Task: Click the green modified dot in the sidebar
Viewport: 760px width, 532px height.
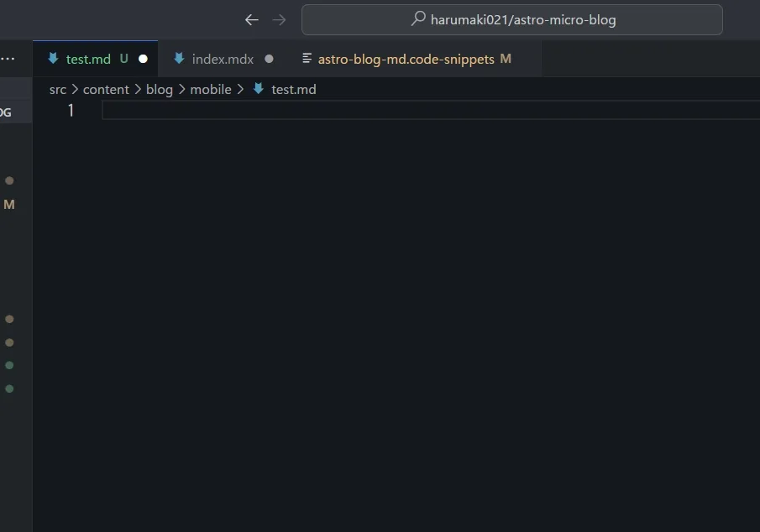Action: tap(8, 365)
